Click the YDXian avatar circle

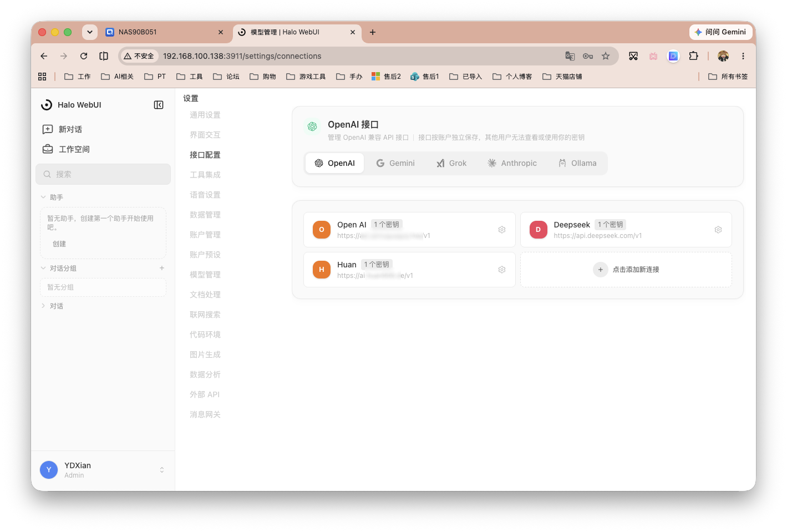coord(49,470)
